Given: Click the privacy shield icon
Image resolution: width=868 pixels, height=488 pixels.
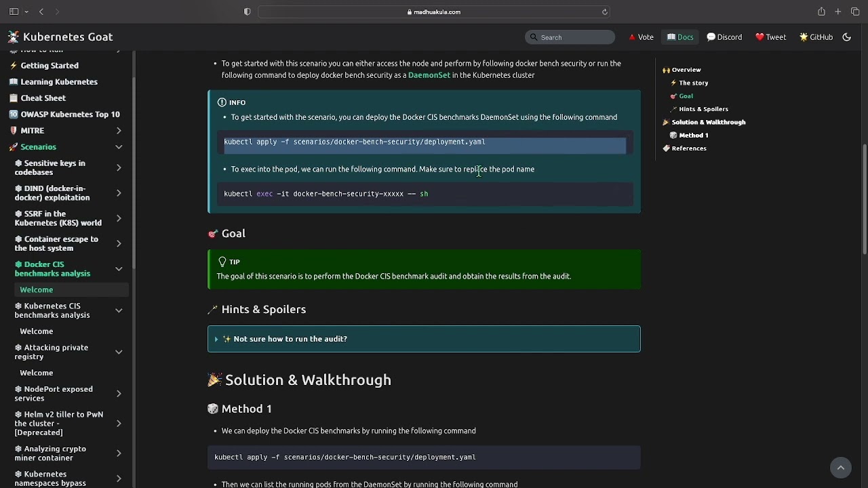Looking at the screenshot, I should coord(247,12).
